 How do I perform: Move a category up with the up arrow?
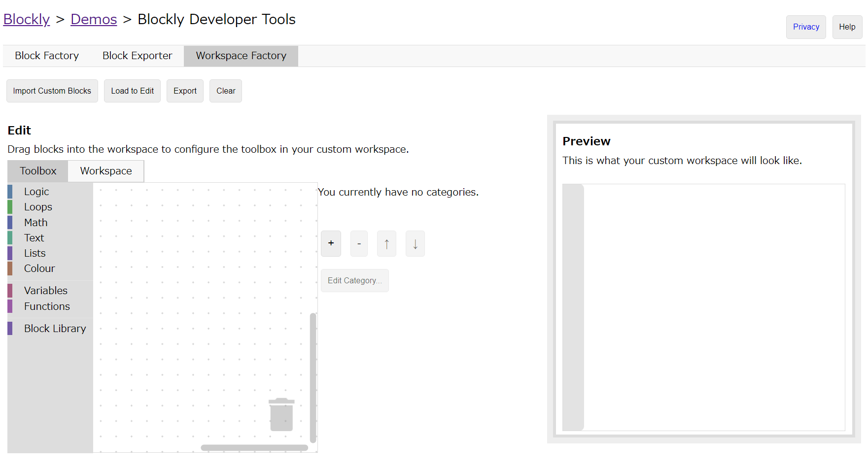pos(386,243)
